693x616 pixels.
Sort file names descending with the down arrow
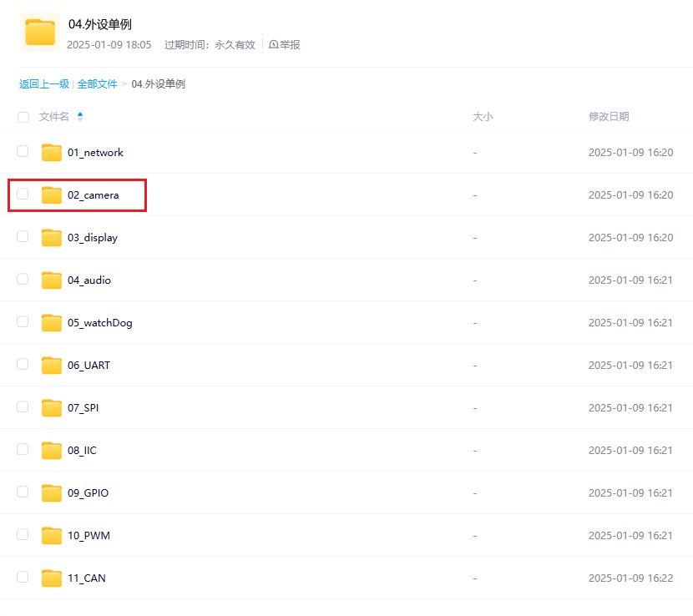point(79,120)
